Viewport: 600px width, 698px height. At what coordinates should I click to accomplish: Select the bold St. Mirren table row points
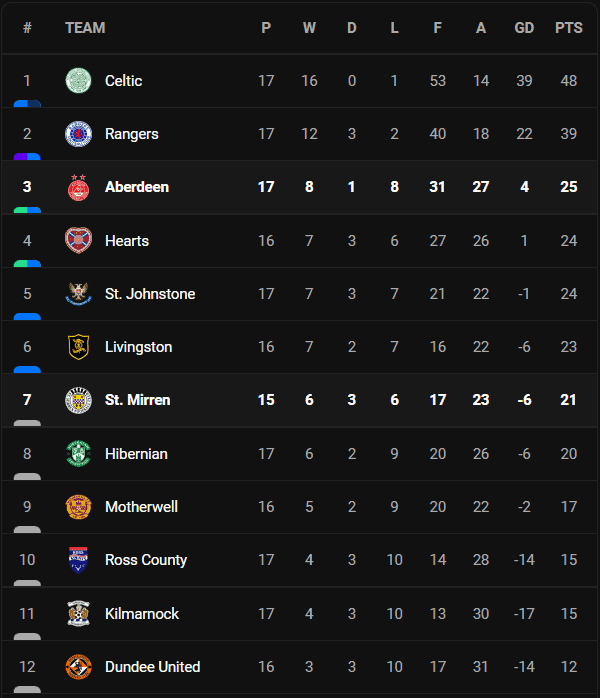[x=568, y=400]
